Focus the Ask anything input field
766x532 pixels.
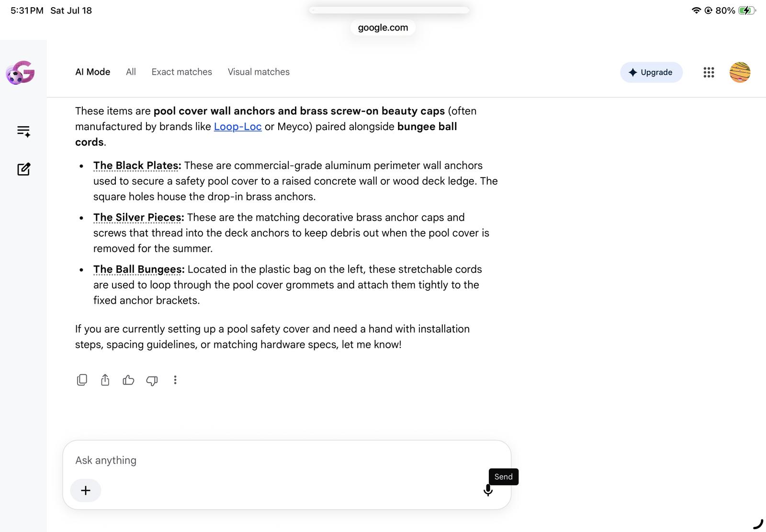click(x=278, y=460)
